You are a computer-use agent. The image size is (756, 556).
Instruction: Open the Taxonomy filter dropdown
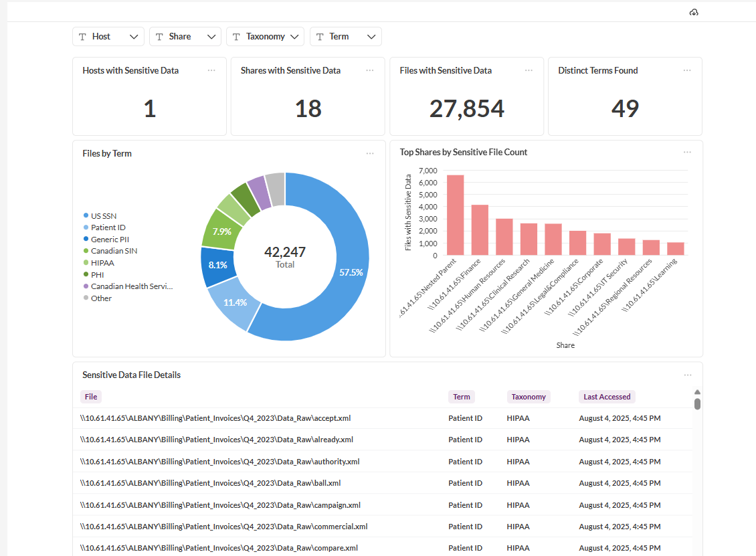click(x=295, y=36)
